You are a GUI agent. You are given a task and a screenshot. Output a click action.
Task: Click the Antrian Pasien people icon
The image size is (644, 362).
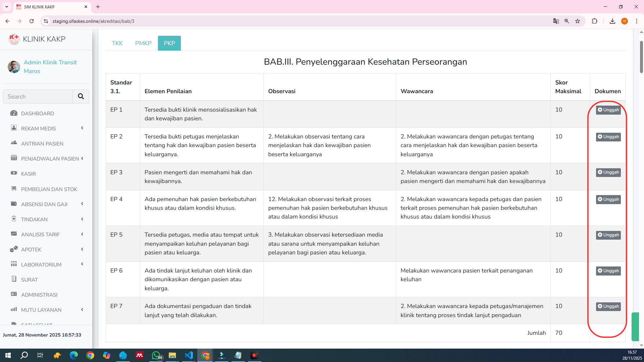point(14,143)
